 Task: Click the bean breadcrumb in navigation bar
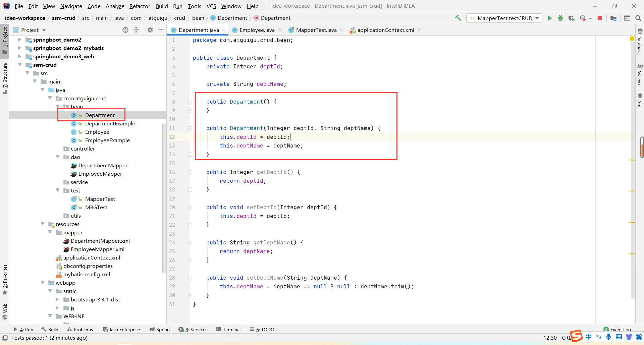pyautogui.click(x=198, y=18)
